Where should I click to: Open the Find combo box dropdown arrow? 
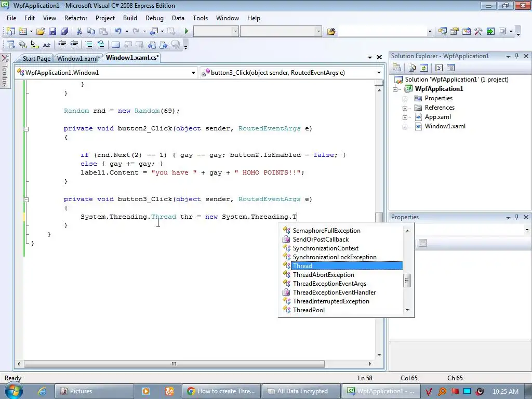pyautogui.click(x=430, y=32)
